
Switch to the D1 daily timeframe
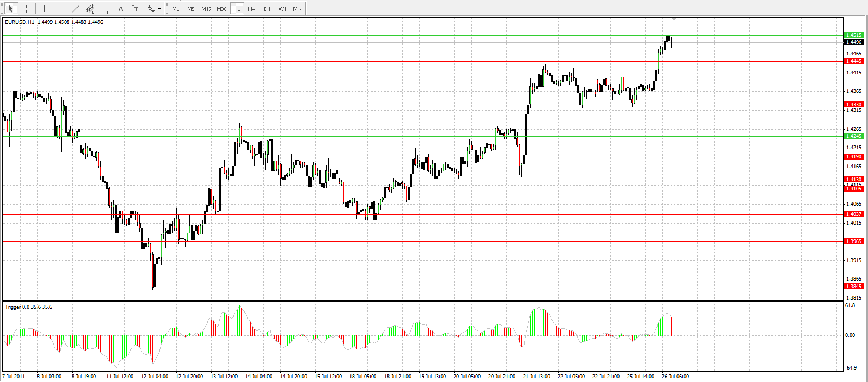click(x=267, y=9)
